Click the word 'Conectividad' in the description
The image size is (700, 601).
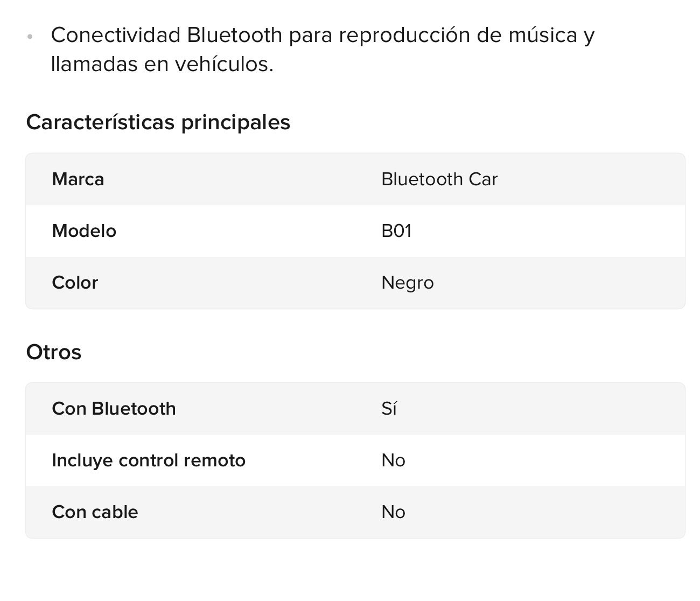[115, 35]
